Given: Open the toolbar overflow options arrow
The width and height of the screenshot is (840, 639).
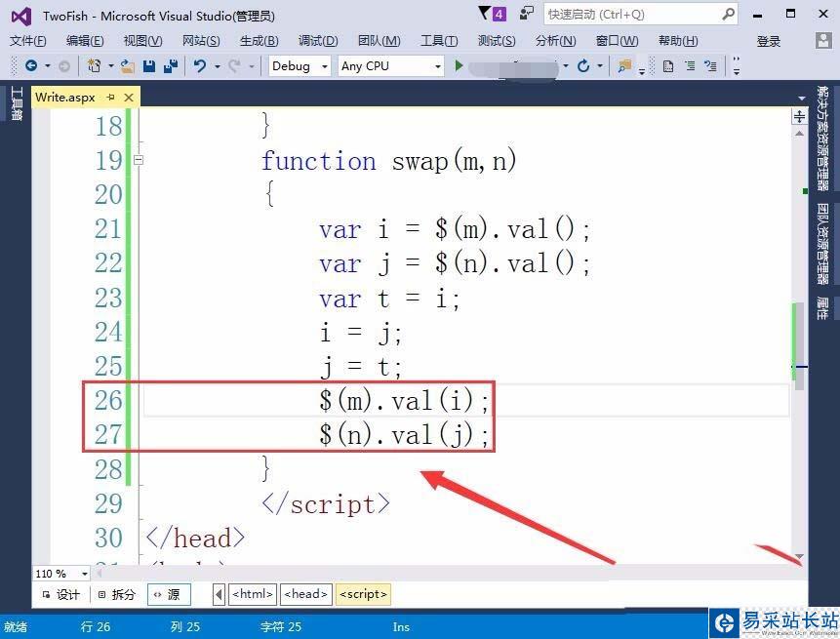Looking at the screenshot, I should 736,66.
